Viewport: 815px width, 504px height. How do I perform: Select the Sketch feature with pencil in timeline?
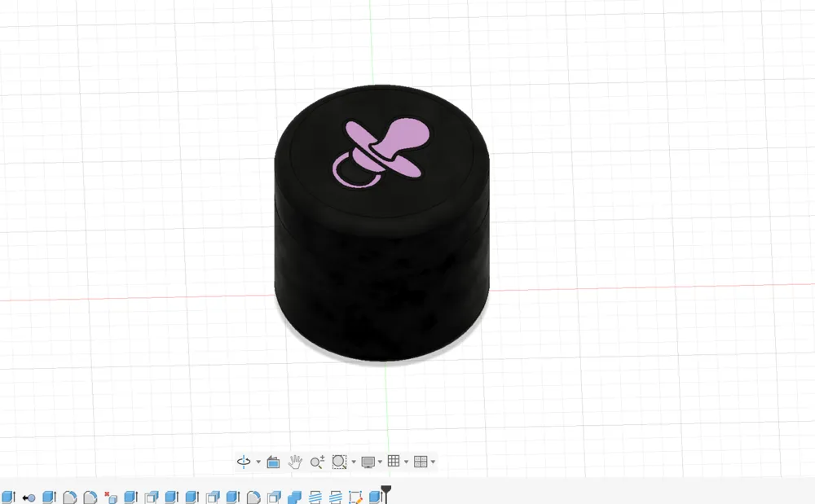[355, 497]
